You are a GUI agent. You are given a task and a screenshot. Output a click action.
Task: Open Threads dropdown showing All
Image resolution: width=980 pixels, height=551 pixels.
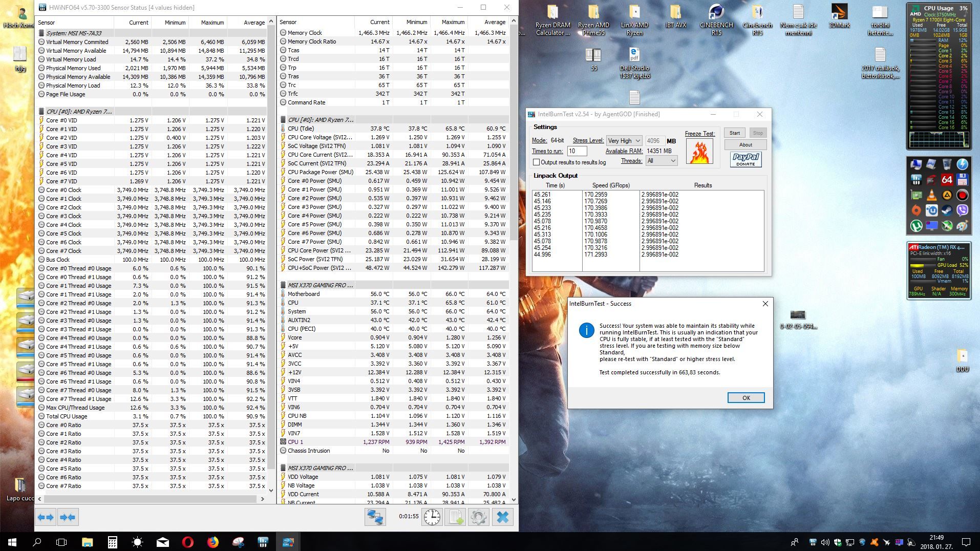click(662, 161)
